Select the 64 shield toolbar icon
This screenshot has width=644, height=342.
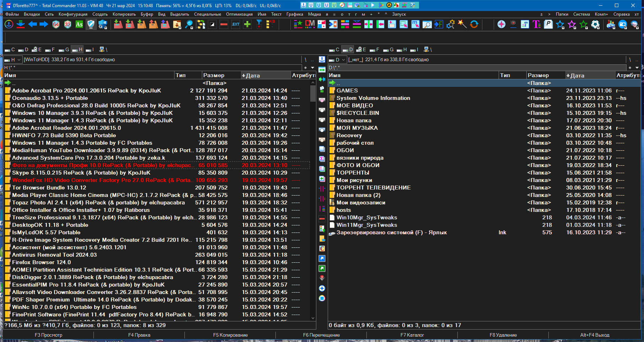point(56,24)
